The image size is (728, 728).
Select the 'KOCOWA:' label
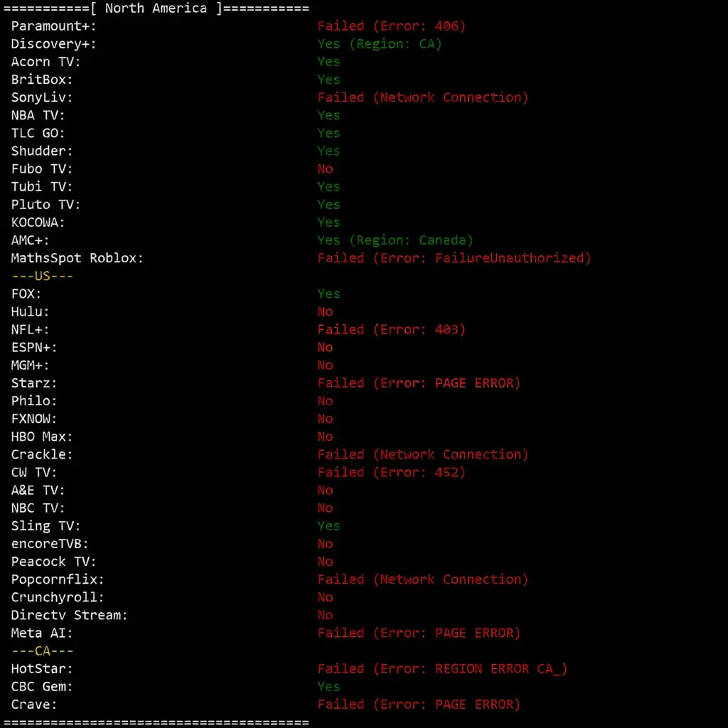38,223
